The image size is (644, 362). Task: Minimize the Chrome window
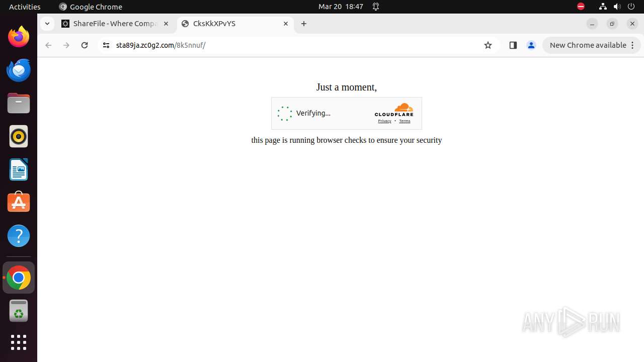pyautogui.click(x=592, y=24)
